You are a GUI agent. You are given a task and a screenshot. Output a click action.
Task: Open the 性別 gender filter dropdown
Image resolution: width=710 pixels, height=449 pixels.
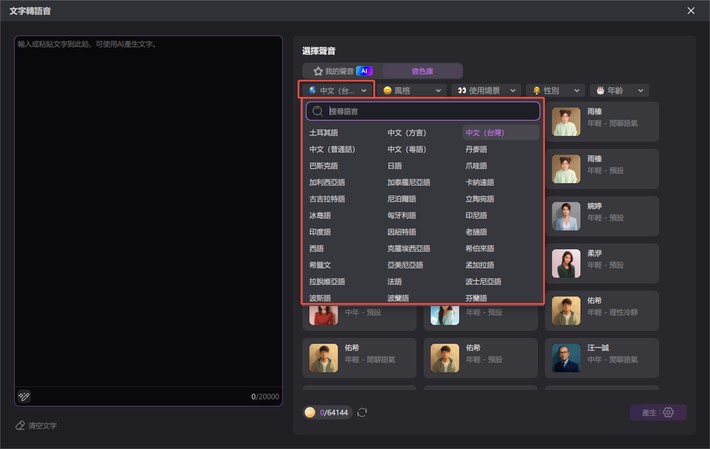tap(556, 91)
